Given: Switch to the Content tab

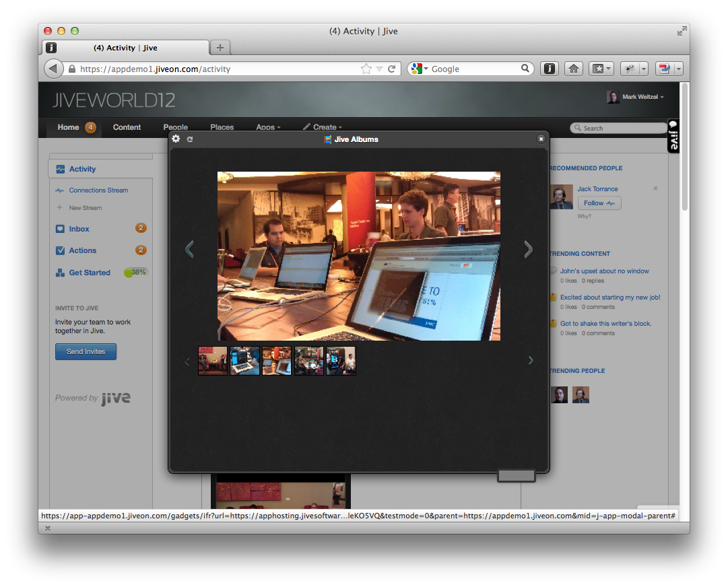Looking at the screenshot, I should click(127, 127).
